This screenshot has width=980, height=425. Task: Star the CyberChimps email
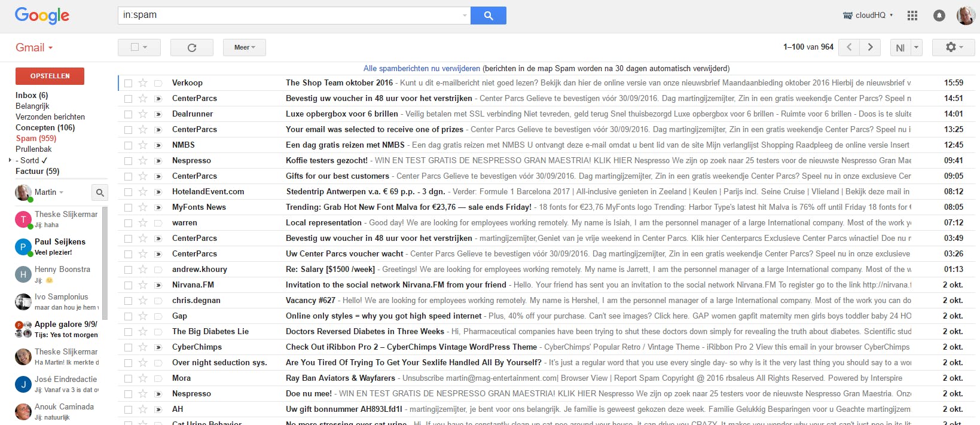[143, 347]
